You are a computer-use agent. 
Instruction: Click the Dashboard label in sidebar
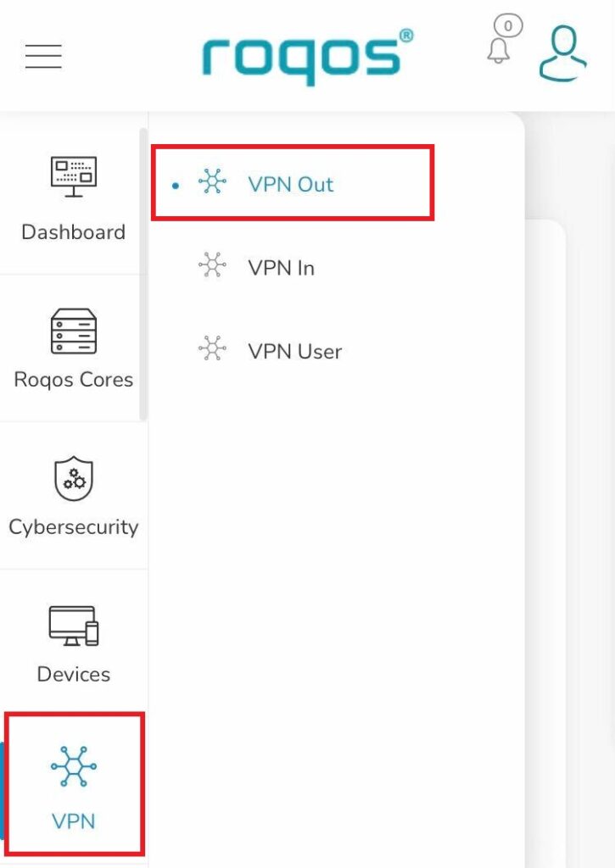point(74,232)
